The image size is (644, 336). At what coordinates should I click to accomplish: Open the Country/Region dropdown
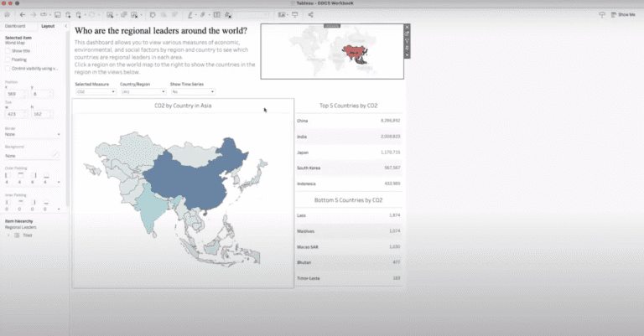coord(143,92)
